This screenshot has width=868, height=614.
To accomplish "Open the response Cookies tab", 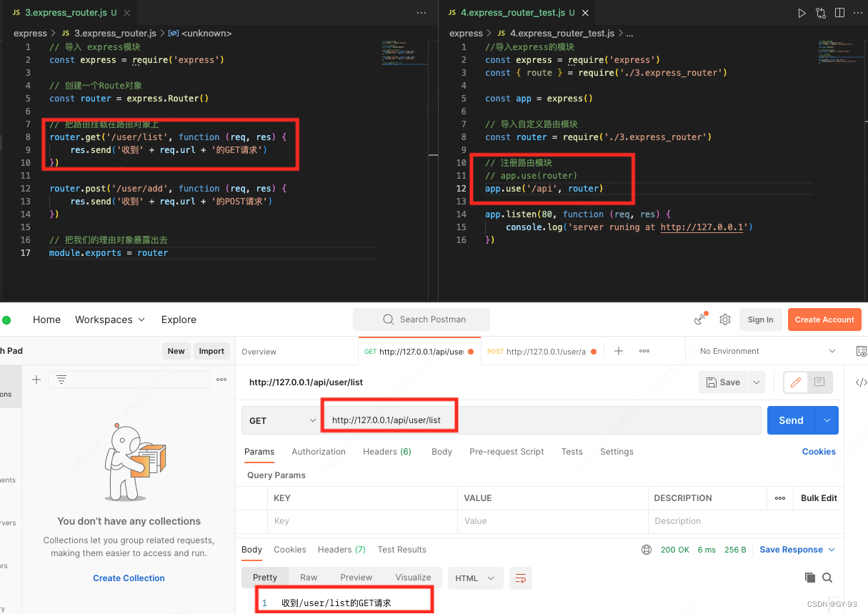I will [x=289, y=550].
